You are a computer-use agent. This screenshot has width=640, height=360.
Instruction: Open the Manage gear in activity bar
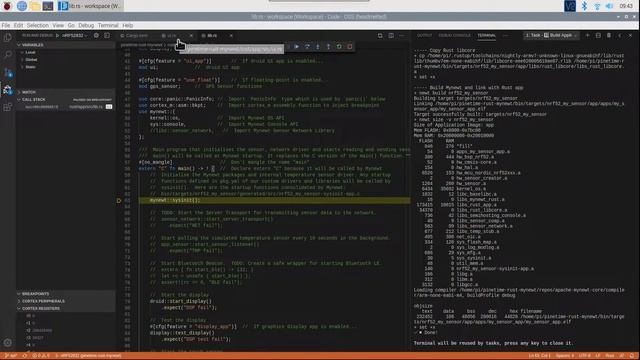click(x=8, y=343)
